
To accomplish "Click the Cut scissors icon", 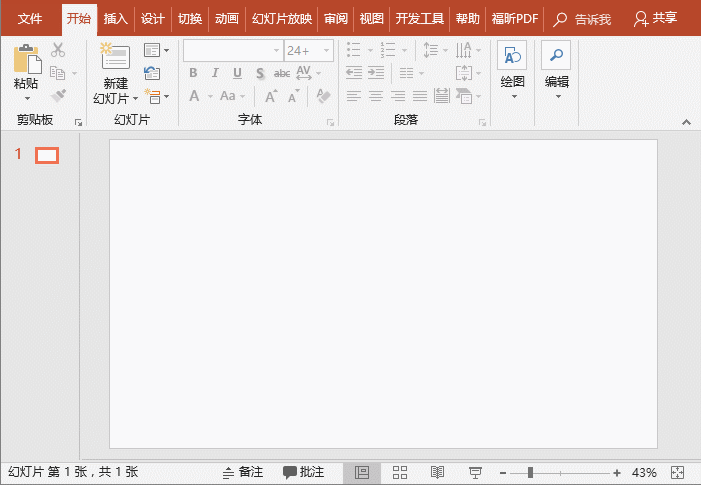I will click(x=58, y=50).
